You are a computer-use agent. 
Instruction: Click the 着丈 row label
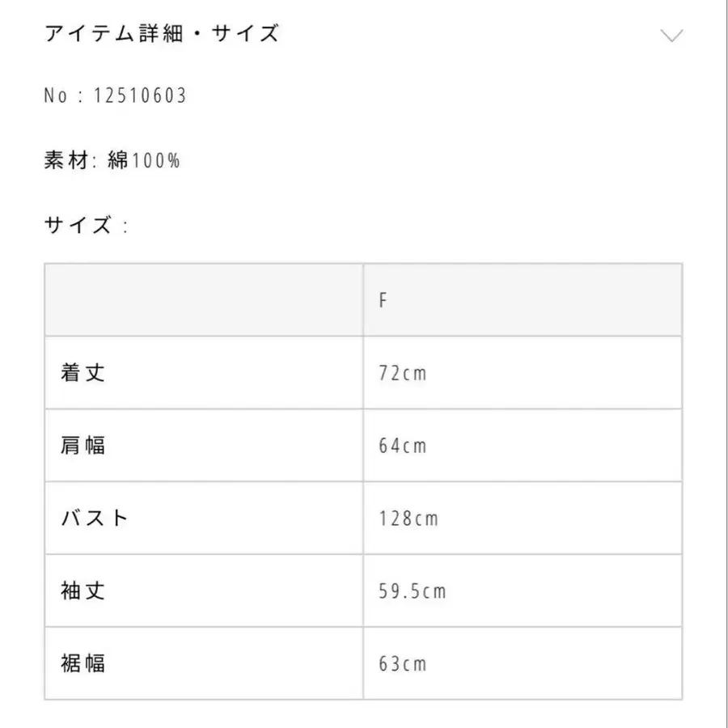85,372
